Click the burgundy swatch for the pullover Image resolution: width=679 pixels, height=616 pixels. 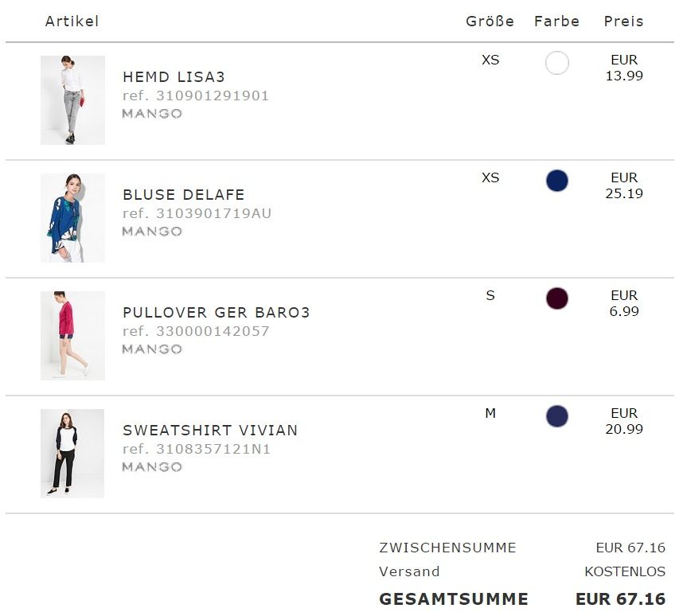coord(557,298)
